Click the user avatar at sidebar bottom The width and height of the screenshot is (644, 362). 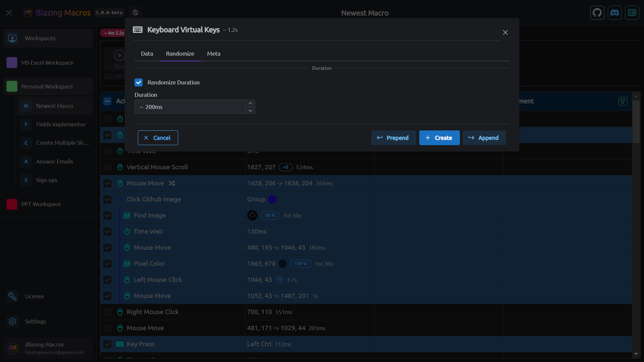coord(13,348)
